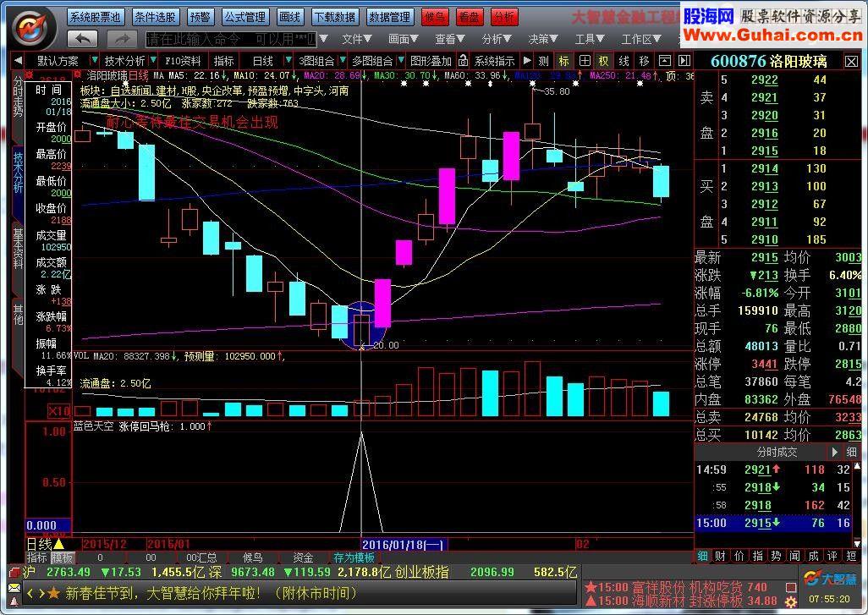Click the 画线 button
This screenshot has height=615, width=868.
point(290,17)
